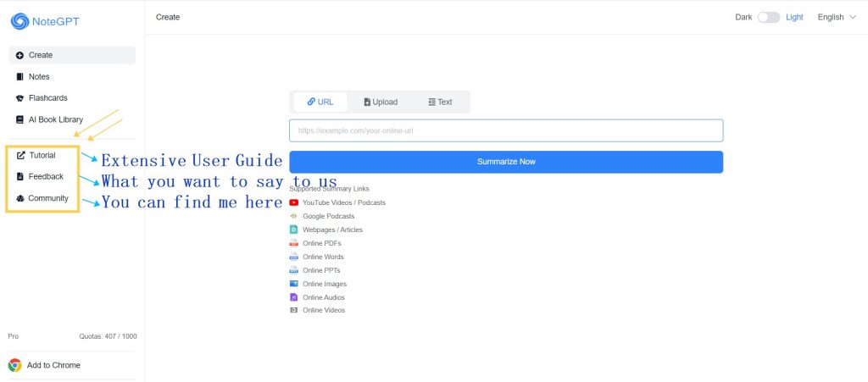
Task: Go to Flashcards in the sidebar
Action: (47, 98)
